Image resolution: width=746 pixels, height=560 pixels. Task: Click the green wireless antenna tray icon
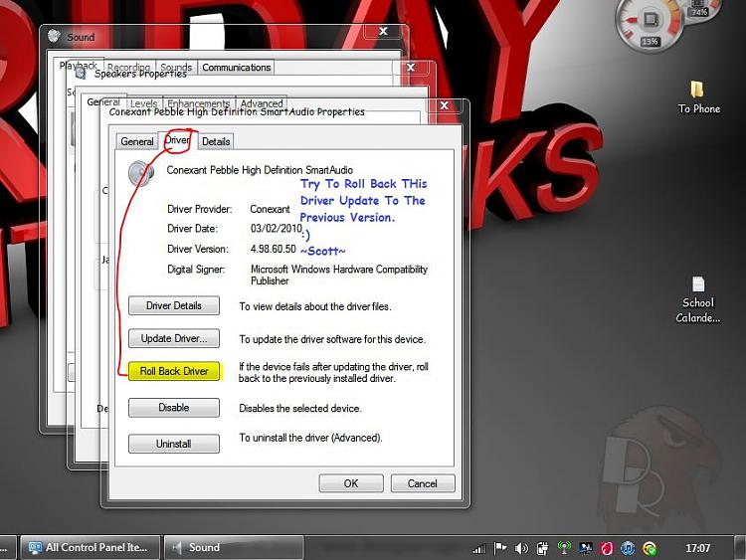(564, 548)
